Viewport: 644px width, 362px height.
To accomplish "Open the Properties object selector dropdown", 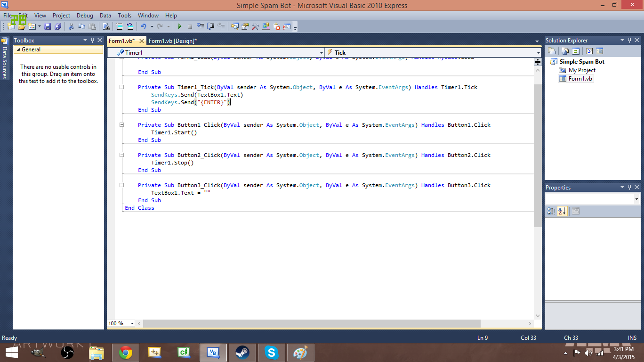I will tap(636, 199).
